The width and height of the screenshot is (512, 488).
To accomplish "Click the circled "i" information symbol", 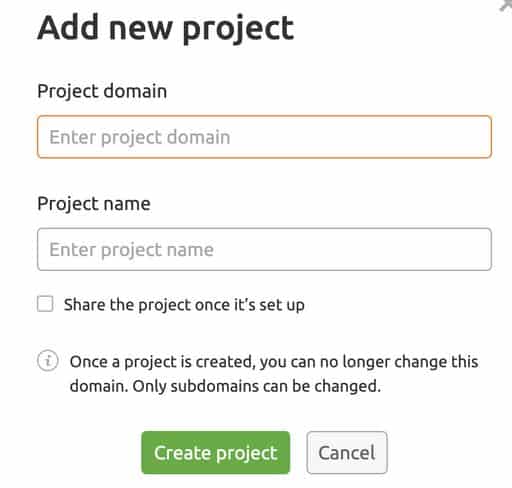I will click(x=48, y=361).
